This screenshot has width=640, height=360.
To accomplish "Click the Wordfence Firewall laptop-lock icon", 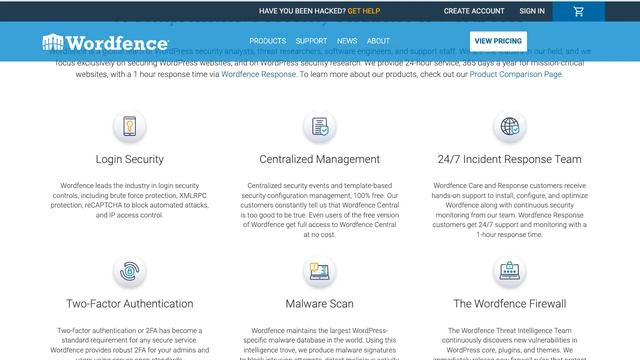I will [x=509, y=271].
